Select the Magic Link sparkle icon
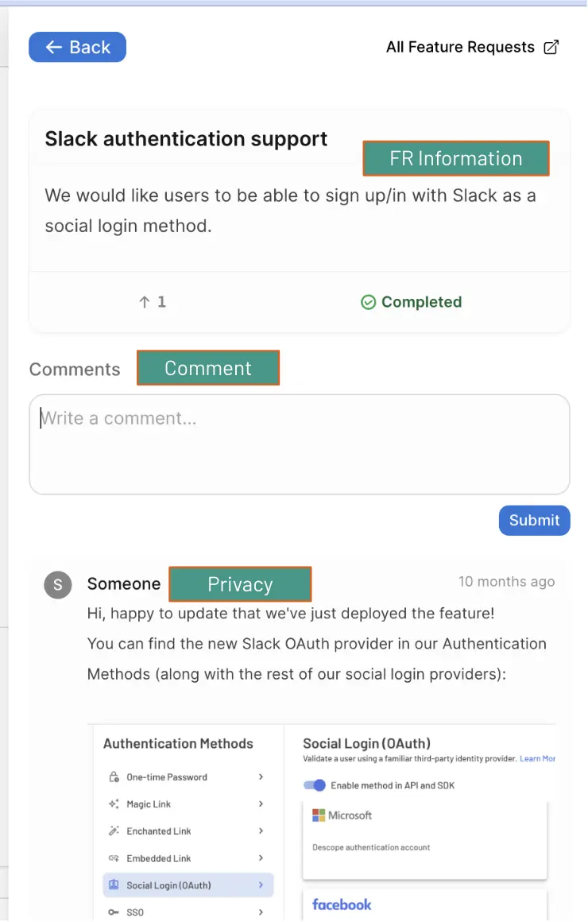Image resolution: width=588 pixels, height=922 pixels. point(113,804)
